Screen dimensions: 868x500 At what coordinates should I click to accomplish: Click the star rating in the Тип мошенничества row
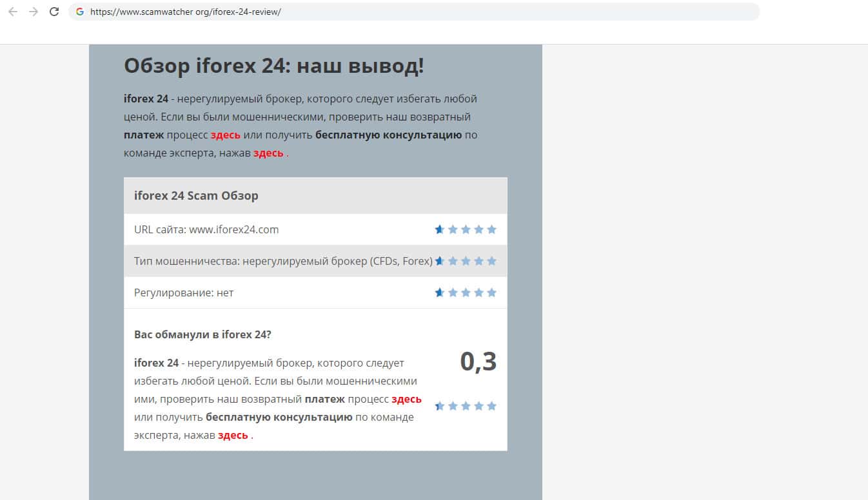[466, 261]
